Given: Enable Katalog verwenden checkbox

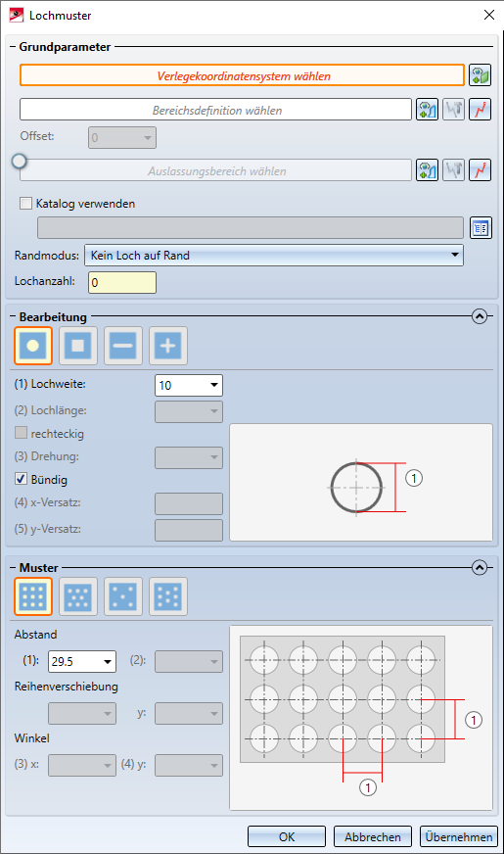Looking at the screenshot, I should pyautogui.click(x=25, y=204).
